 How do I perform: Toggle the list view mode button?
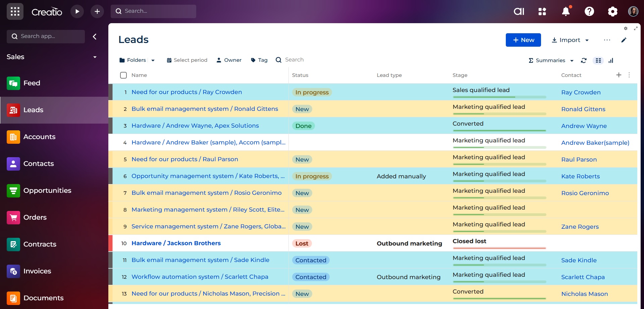tap(598, 60)
